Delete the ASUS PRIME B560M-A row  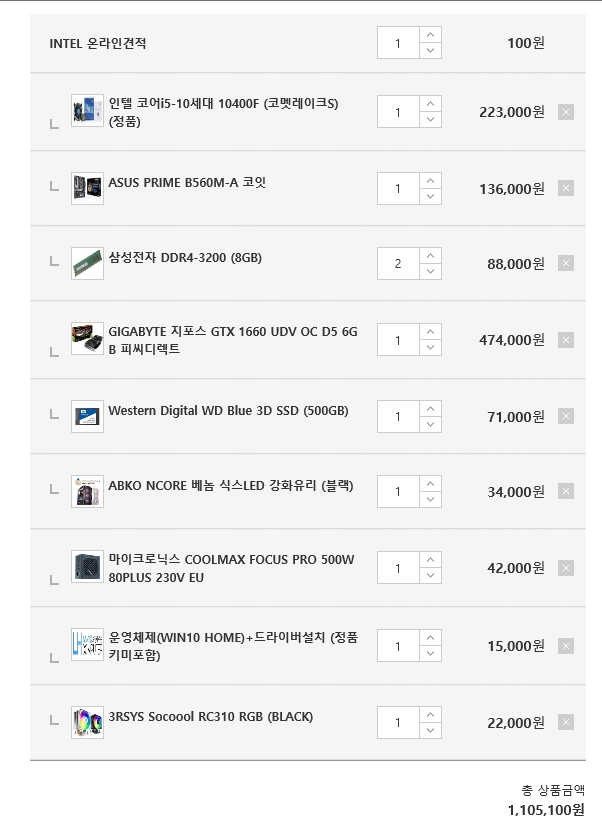tap(566, 188)
